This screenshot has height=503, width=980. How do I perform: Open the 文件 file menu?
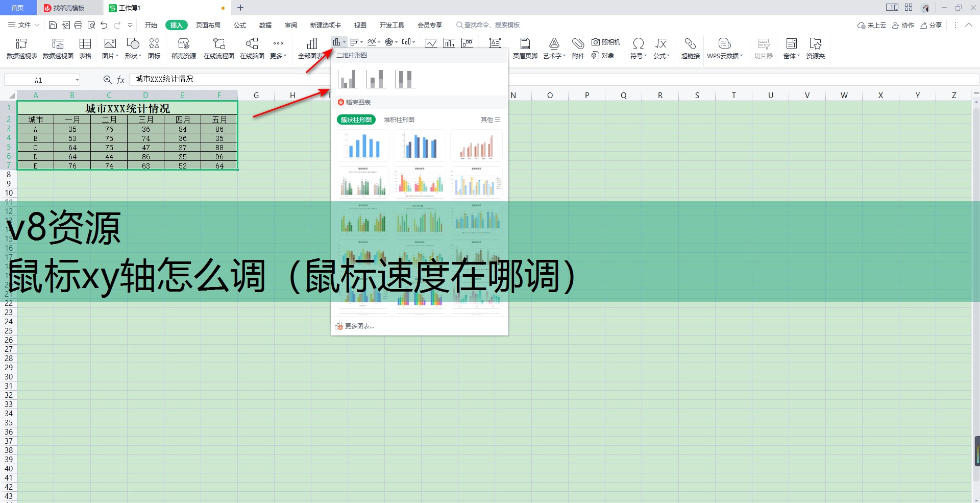(20, 25)
